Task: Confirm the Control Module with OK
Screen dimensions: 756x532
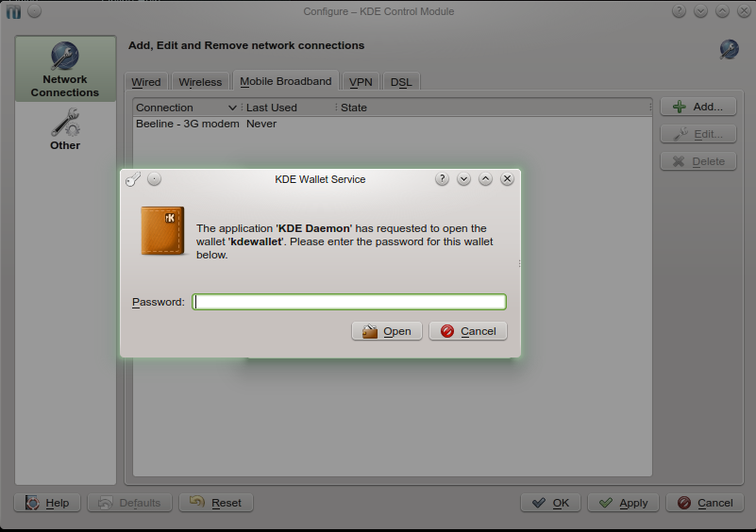Action: (550, 503)
